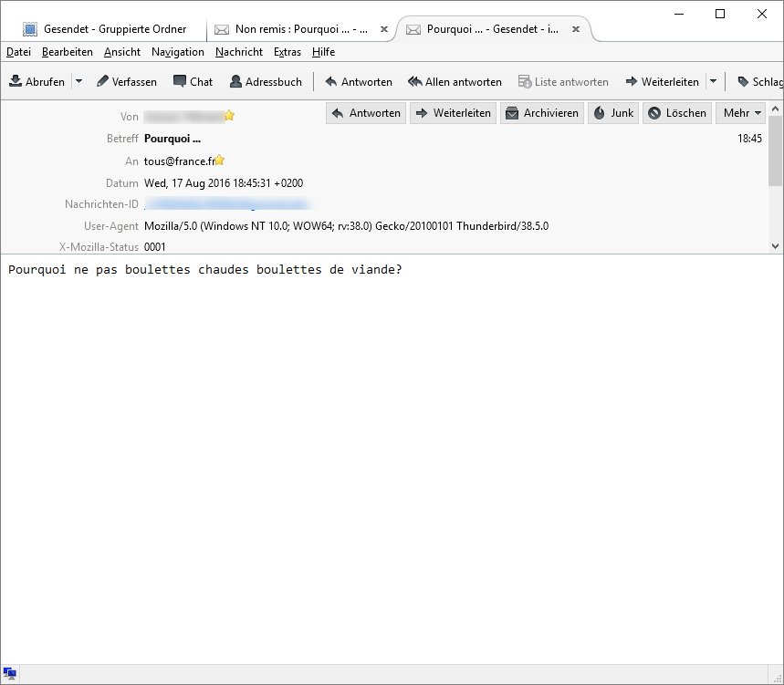
Task: Switch to Gesendet - Gruppierte Ordner tab
Action: click(x=105, y=29)
